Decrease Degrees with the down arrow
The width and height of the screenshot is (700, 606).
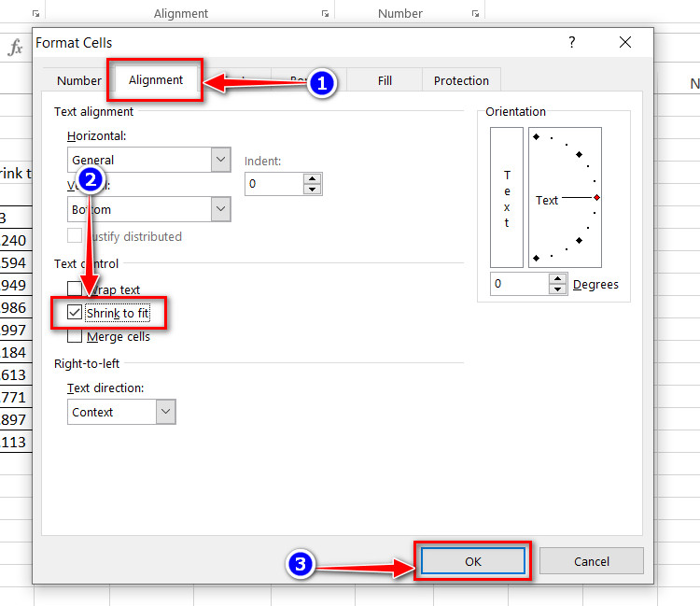557,289
